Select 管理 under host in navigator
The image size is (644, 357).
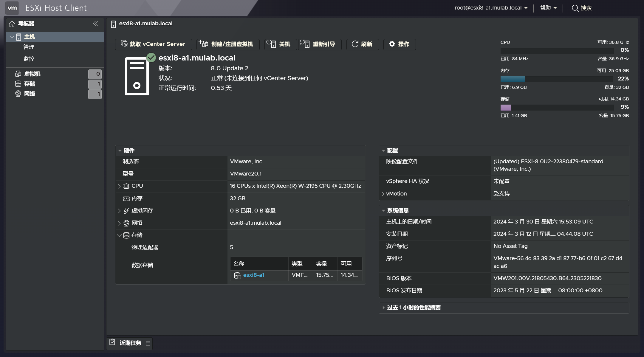pos(29,47)
